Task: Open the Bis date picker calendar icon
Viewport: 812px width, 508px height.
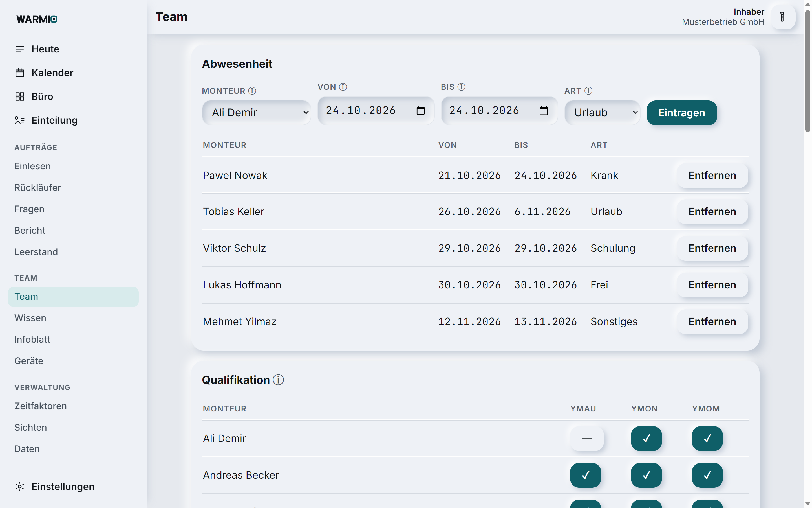Action: tap(544, 111)
